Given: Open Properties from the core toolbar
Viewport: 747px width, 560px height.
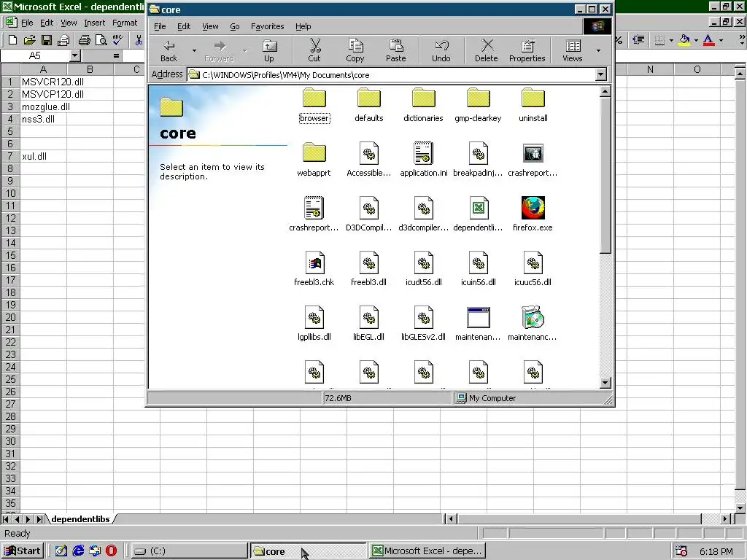Looking at the screenshot, I should coord(527,50).
